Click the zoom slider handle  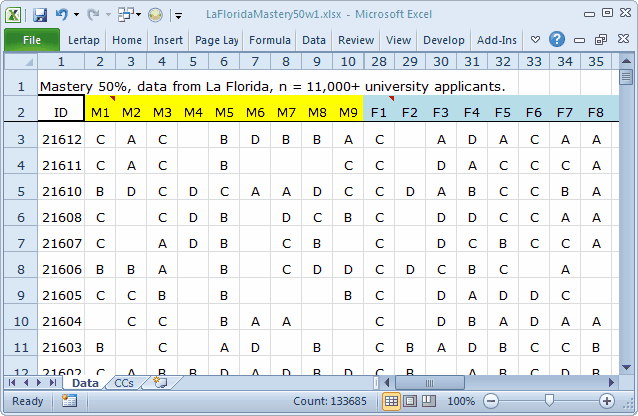pos(548,401)
